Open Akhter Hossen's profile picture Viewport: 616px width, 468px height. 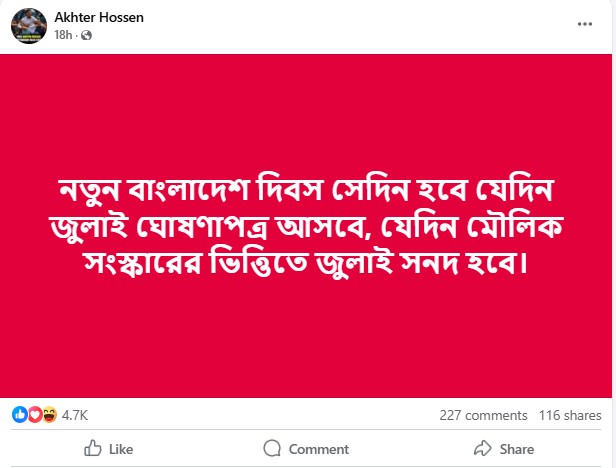[28, 25]
